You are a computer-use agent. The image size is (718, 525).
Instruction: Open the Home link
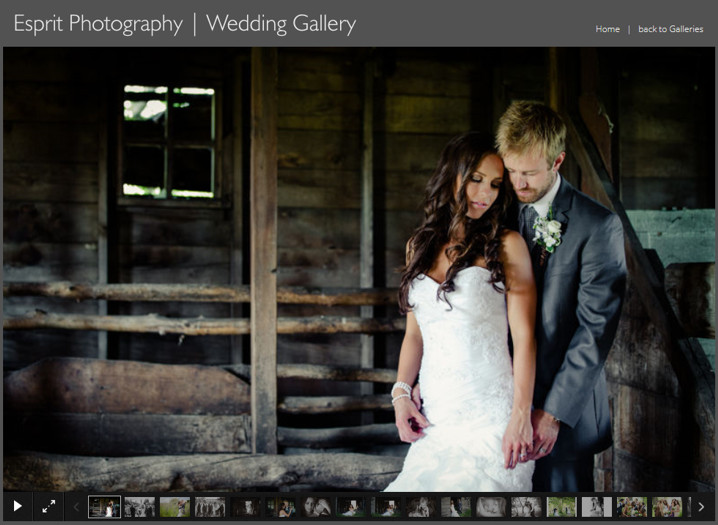pyautogui.click(x=607, y=29)
